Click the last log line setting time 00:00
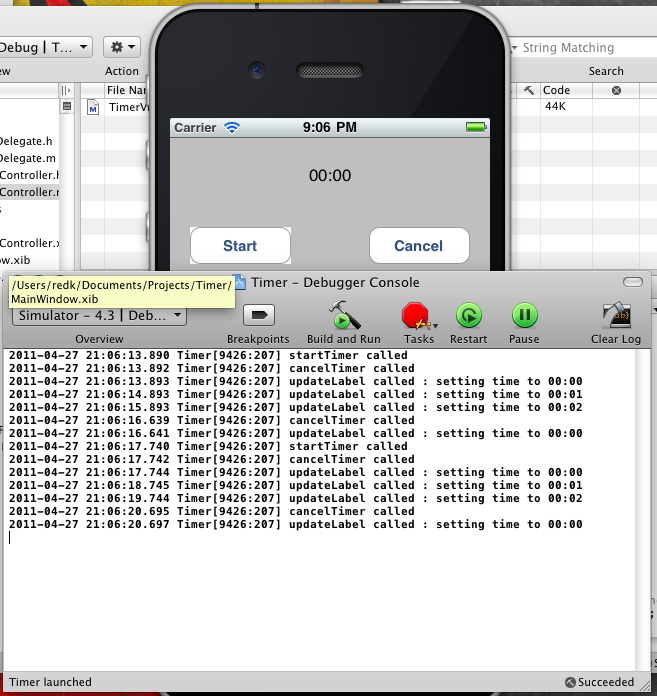 (296, 524)
